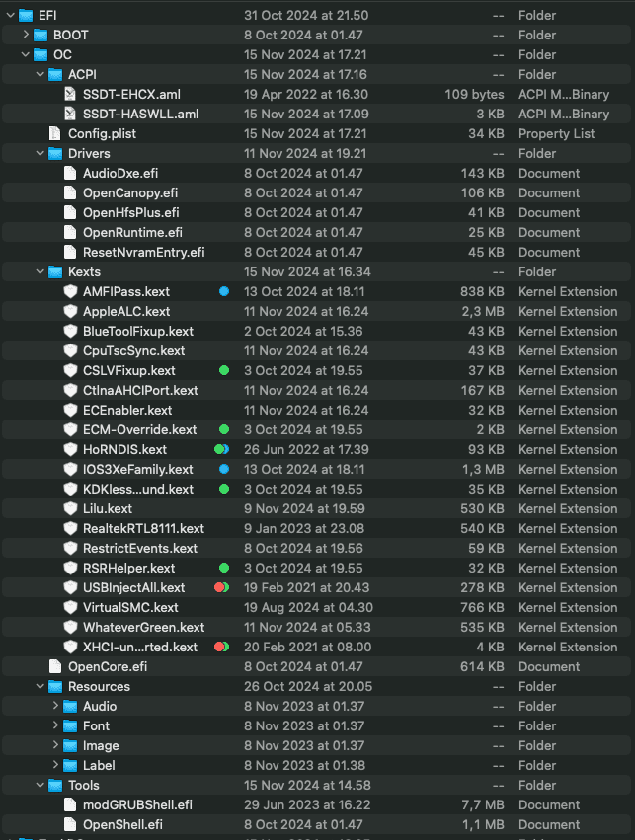This screenshot has height=840, width=635.
Task: Select the RestrictEvents.kext file name
Action: [x=140, y=549]
